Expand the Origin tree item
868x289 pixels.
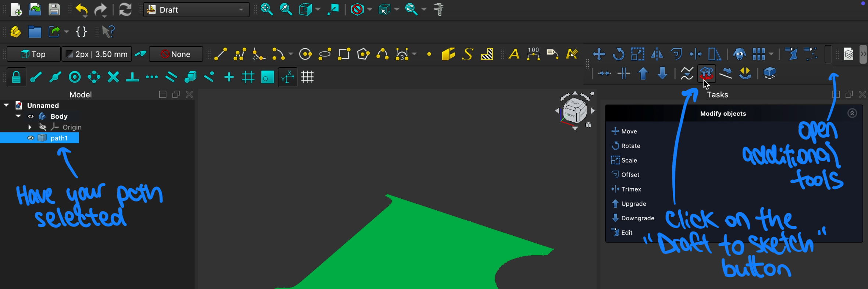click(30, 127)
